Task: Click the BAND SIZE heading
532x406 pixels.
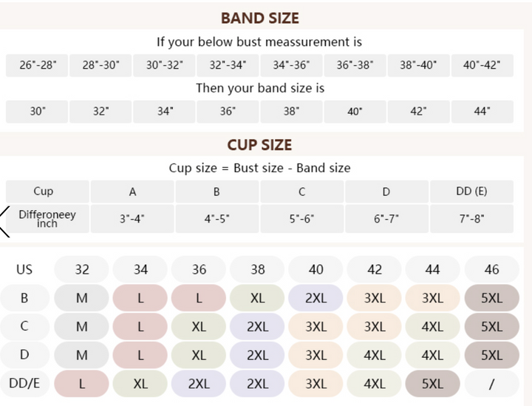Action: (x=259, y=18)
